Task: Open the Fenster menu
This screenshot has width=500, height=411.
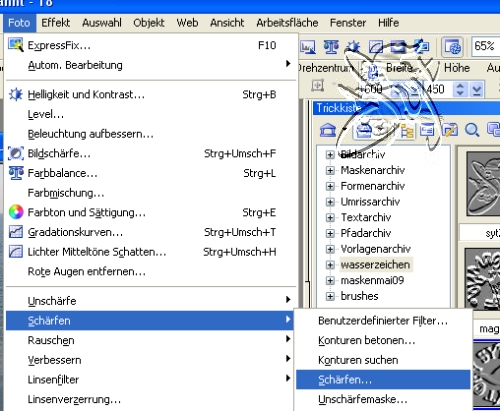Action: pos(348,23)
